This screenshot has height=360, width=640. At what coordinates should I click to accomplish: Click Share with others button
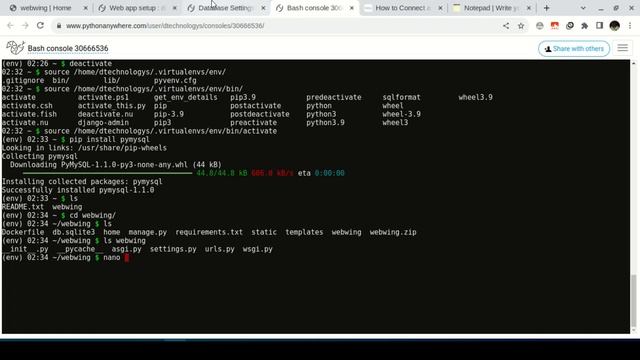(x=574, y=49)
